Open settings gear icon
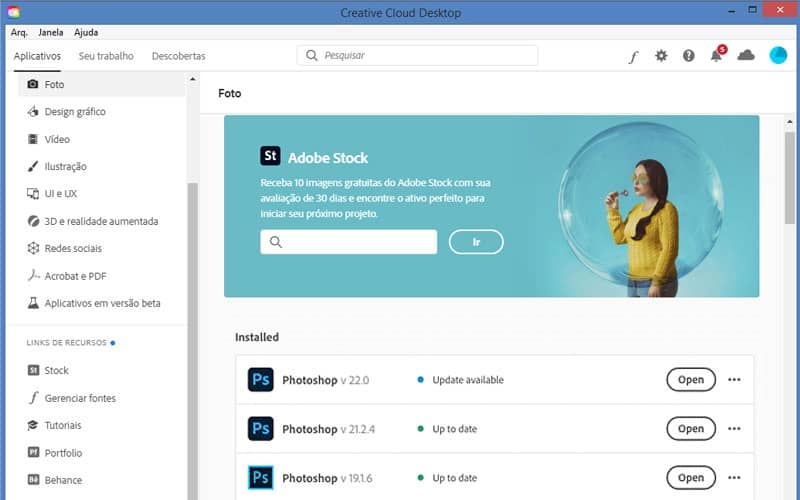Viewport: 800px width, 500px height. pos(661,55)
